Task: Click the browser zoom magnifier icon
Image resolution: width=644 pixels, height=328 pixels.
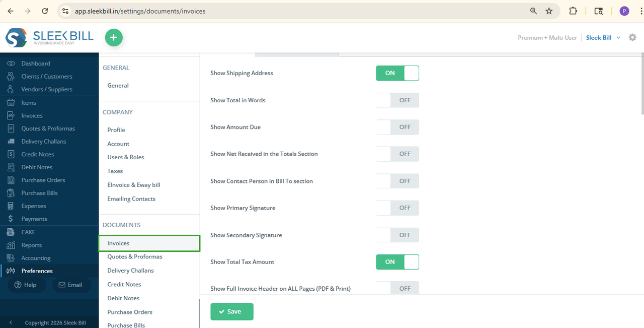Action: (x=534, y=11)
